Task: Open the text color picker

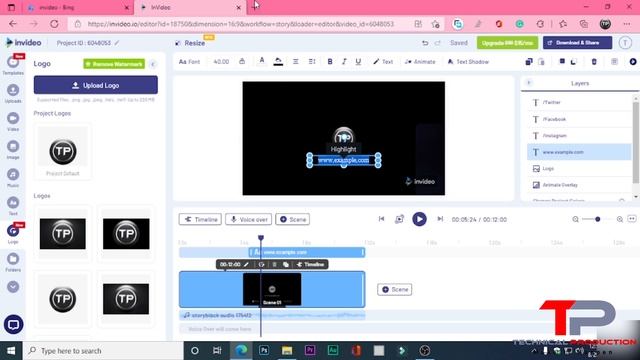Action: point(262,61)
